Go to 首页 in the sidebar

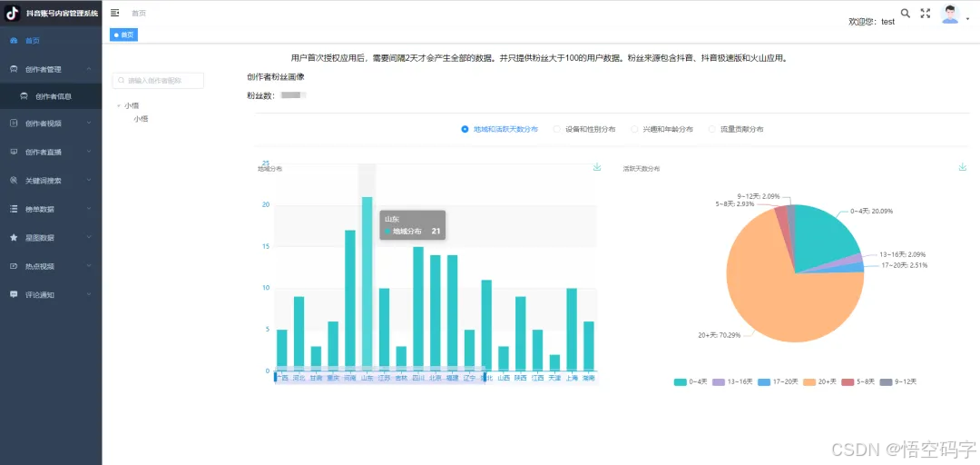pyautogui.click(x=51, y=41)
